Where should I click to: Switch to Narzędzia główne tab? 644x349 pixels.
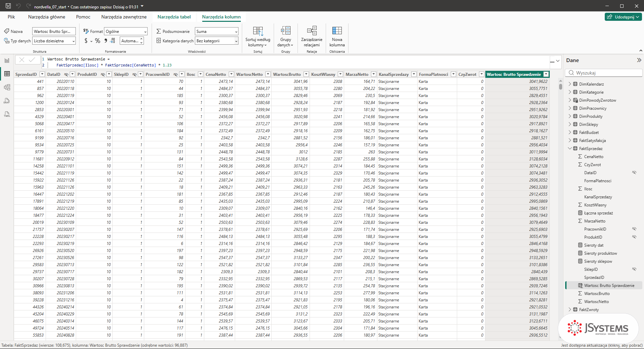47,17
